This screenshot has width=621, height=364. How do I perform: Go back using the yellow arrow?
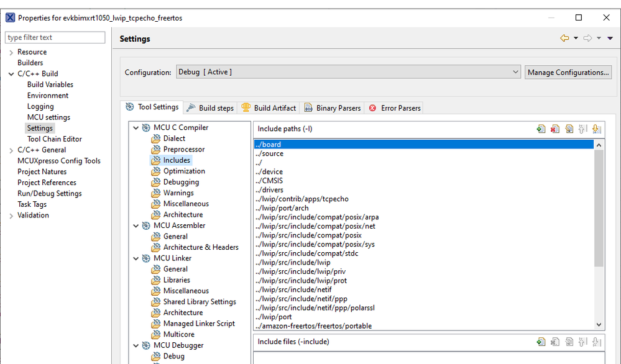pyautogui.click(x=564, y=38)
